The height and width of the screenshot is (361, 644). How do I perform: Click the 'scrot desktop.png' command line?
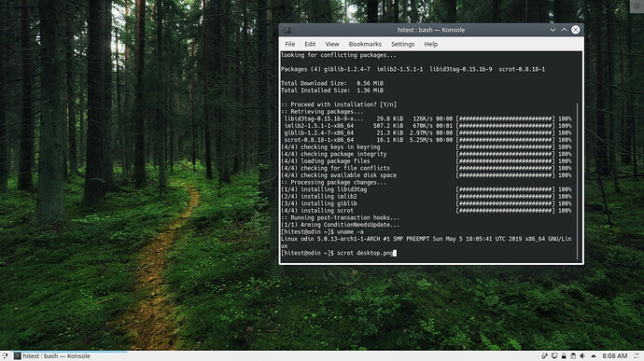click(339, 253)
